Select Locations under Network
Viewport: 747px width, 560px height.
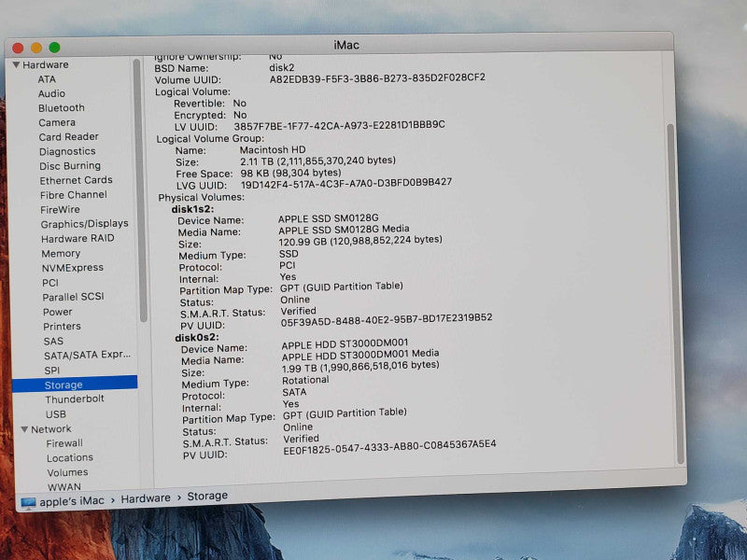70,457
